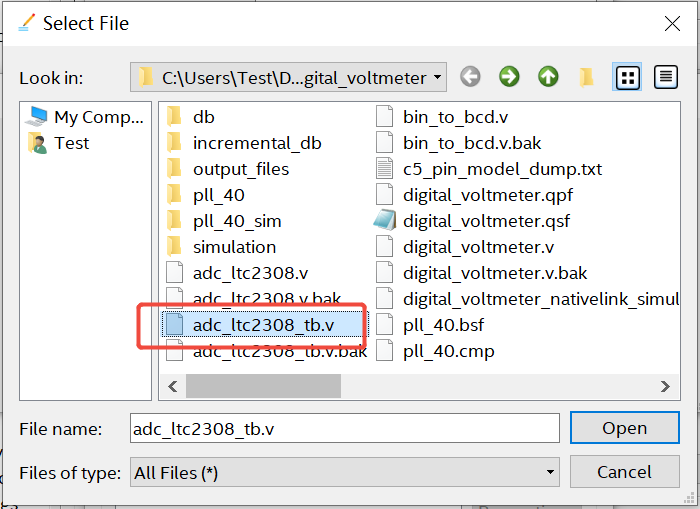Viewport: 700px width, 509px height.
Task: Select the db folder
Action: (190, 117)
